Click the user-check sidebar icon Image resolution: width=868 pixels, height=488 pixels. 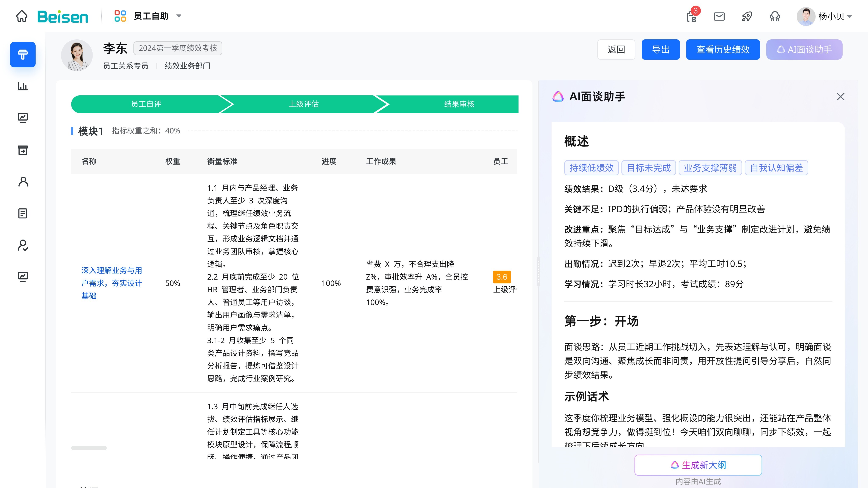click(23, 245)
